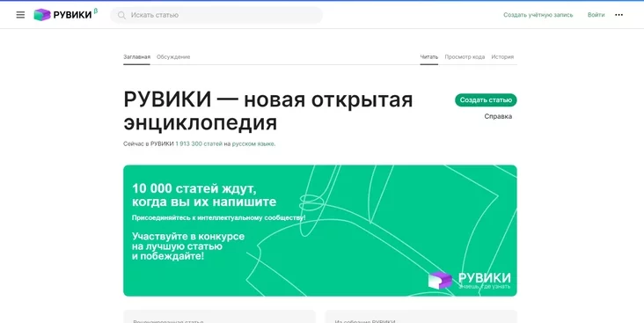Click the РУВИКИ wordmark in the header
644x323 pixels.
click(x=72, y=15)
